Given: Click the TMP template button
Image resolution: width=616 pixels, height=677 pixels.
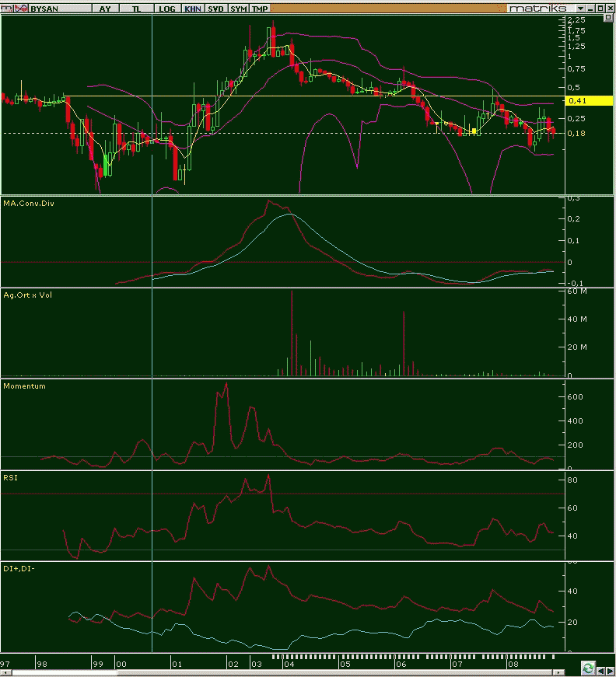Looking at the screenshot, I should [x=260, y=9].
